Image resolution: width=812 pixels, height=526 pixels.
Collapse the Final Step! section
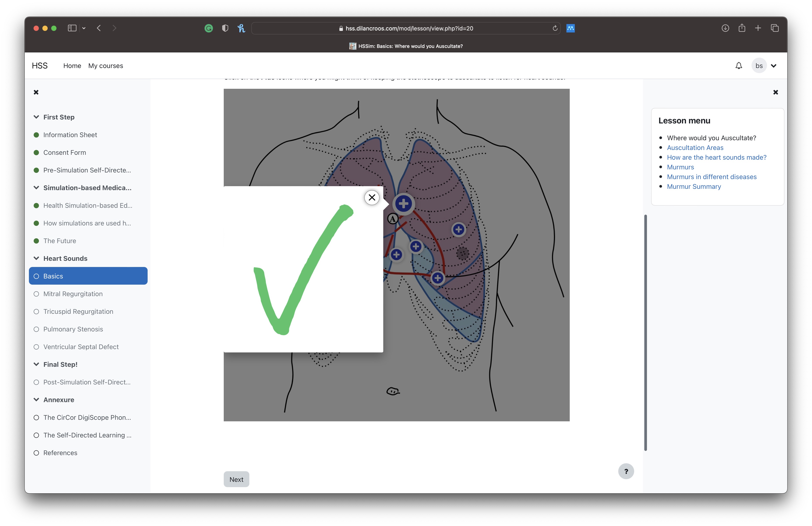click(36, 365)
